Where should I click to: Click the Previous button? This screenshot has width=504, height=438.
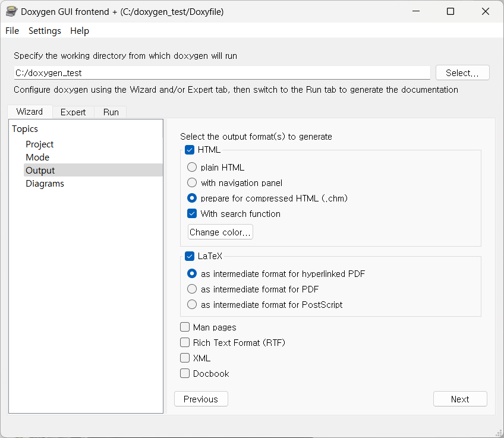tap(201, 399)
